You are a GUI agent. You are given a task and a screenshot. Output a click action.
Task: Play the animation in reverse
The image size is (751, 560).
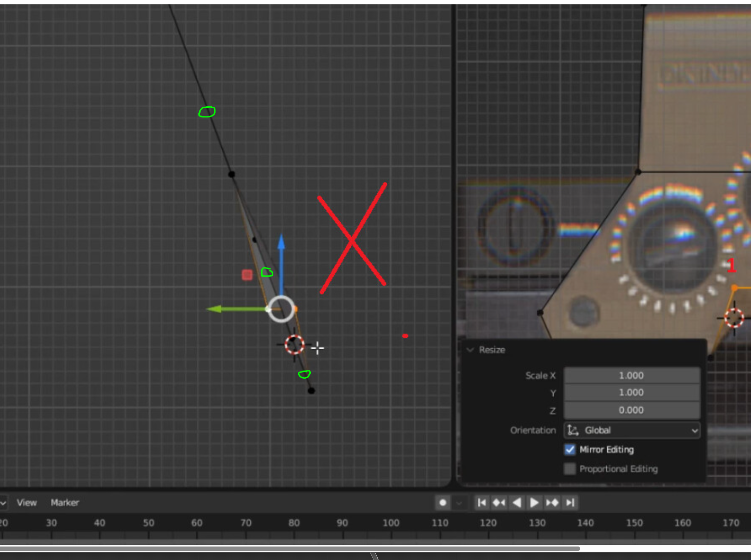click(517, 503)
